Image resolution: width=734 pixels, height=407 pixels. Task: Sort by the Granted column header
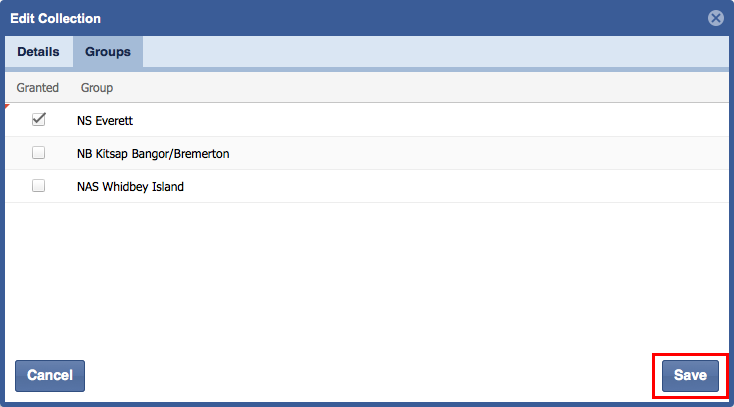click(38, 88)
